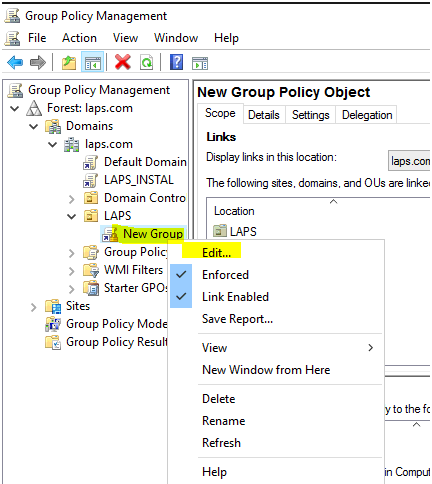Click the Domains folder icon
Screen dimensions: 432x484
pos(53,126)
